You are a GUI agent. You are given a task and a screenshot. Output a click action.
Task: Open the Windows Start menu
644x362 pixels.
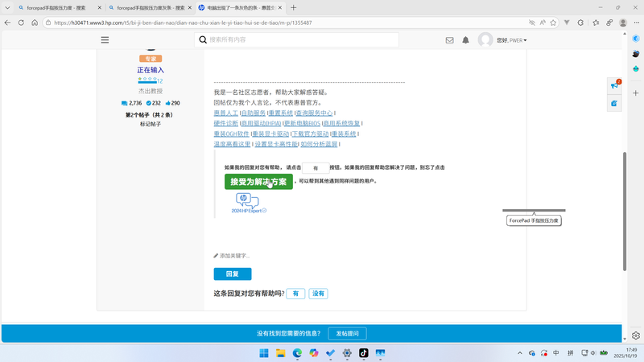tap(264, 353)
